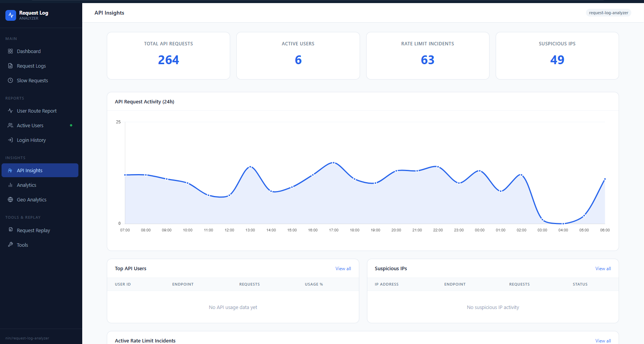644x344 pixels.
Task: Click the STATUS column header
Action: [x=580, y=284]
